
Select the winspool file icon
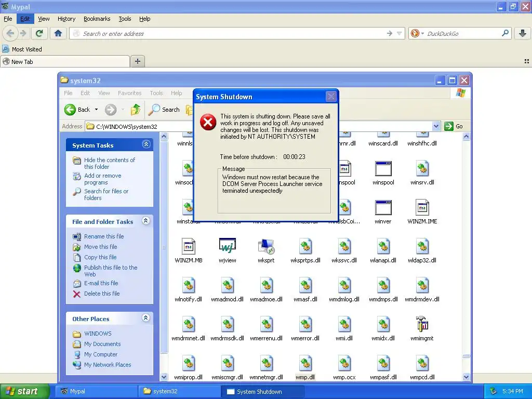click(383, 168)
